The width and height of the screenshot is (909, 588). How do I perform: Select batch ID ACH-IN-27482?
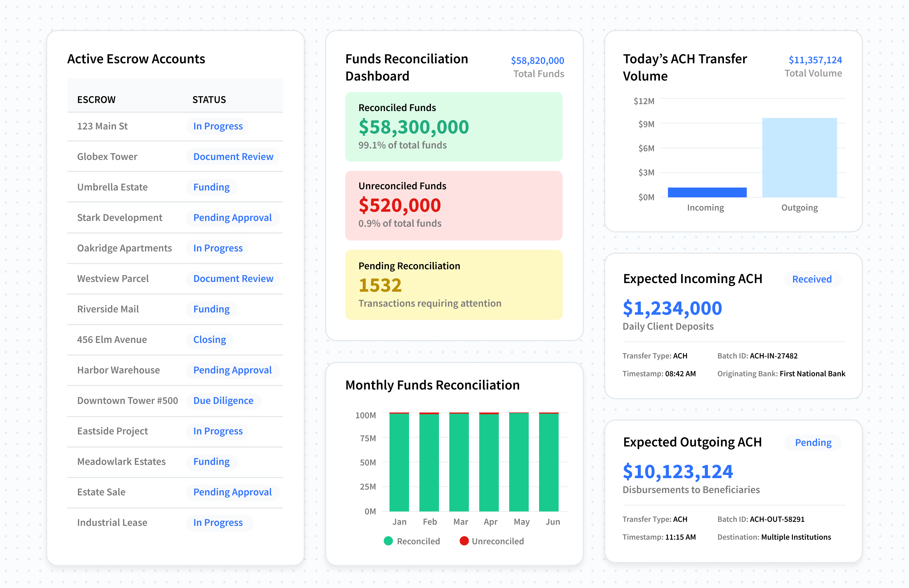774,356
